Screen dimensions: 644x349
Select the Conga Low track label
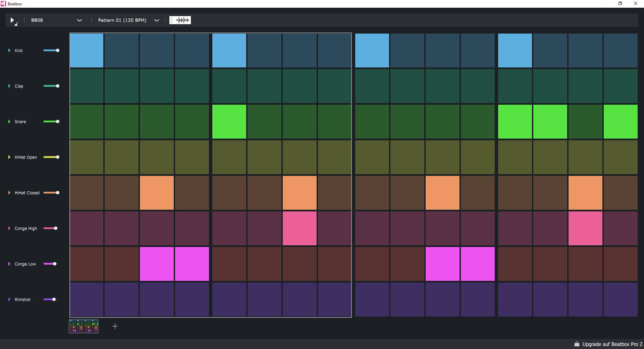(x=25, y=264)
